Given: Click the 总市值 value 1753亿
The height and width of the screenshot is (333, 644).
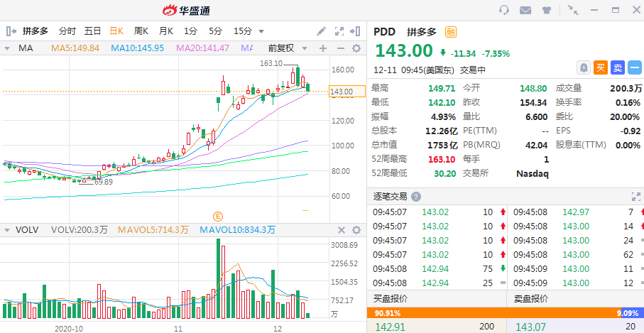Looking at the screenshot, I should pyautogui.click(x=442, y=145).
